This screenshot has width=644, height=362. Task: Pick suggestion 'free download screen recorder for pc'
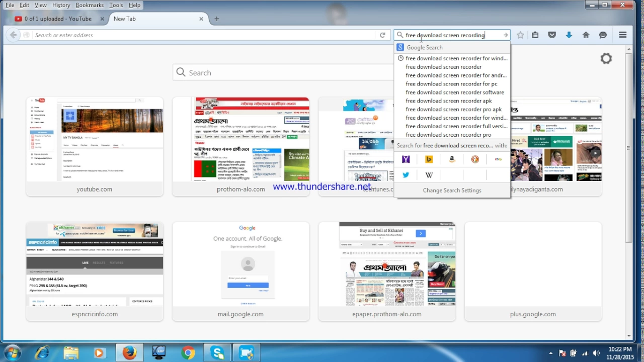pos(452,84)
